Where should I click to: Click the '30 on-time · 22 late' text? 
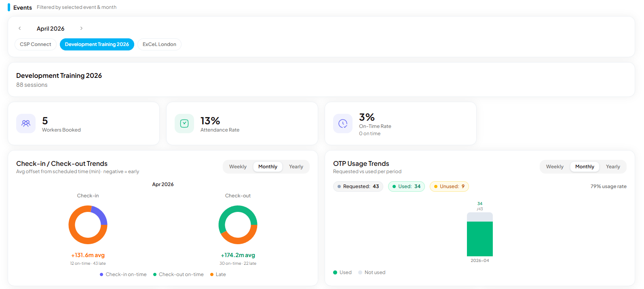pyautogui.click(x=238, y=264)
